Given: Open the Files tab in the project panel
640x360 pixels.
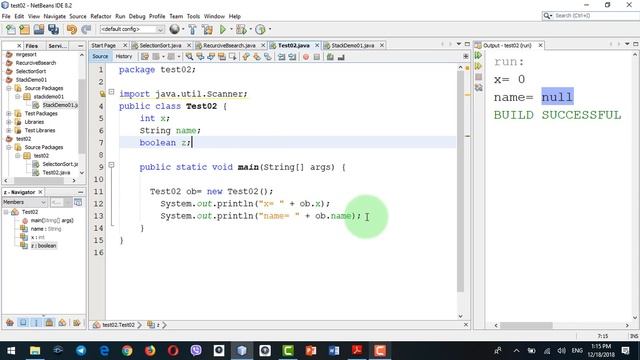Looking at the screenshot, I should coord(32,46).
